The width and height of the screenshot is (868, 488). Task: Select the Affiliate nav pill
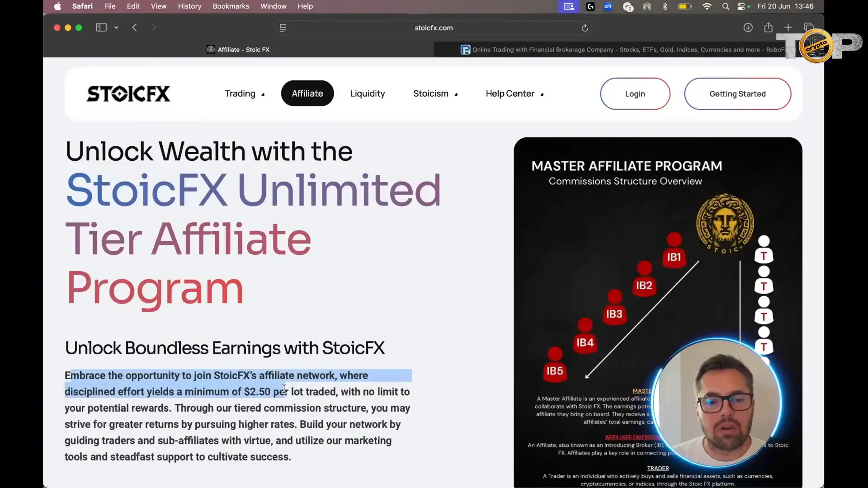pyautogui.click(x=307, y=94)
